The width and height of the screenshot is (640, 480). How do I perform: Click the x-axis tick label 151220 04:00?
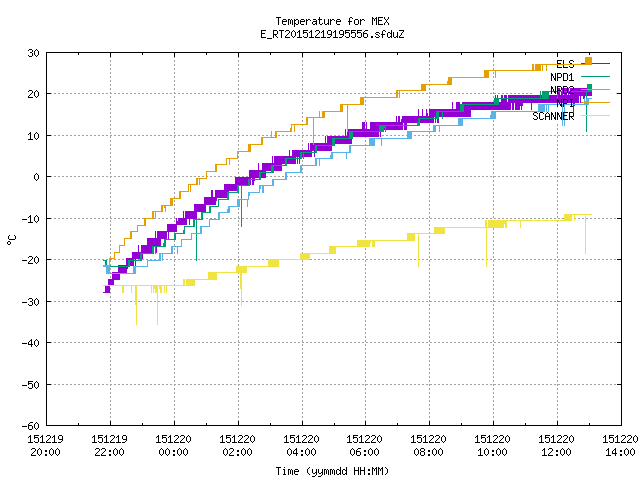[301, 446]
